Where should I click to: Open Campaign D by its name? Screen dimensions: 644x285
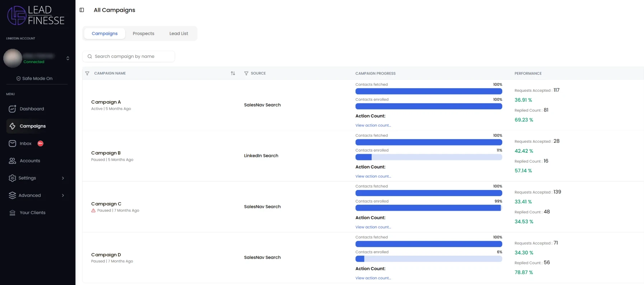tap(106, 255)
